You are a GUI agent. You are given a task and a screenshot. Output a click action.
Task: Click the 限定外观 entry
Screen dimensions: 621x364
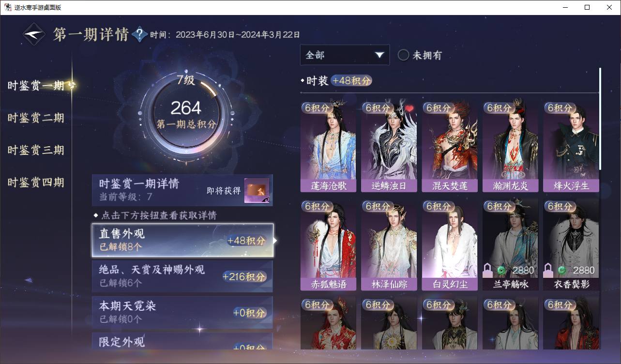click(182, 341)
